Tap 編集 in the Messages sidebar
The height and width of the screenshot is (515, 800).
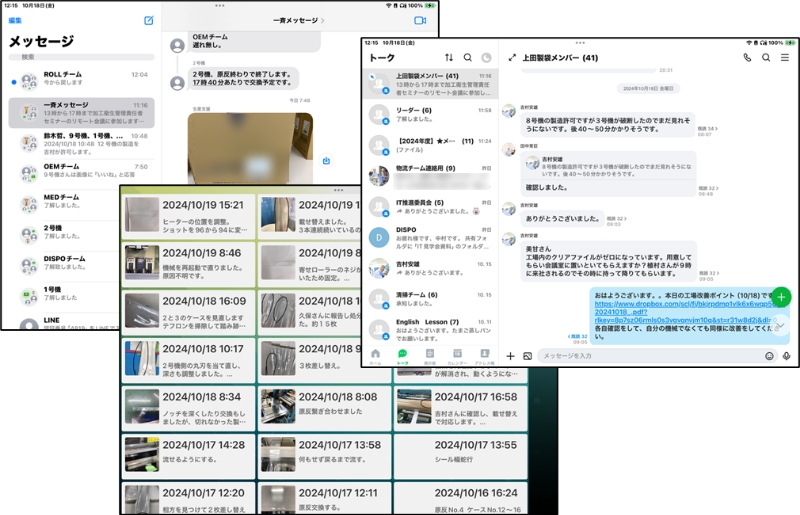pos(15,20)
